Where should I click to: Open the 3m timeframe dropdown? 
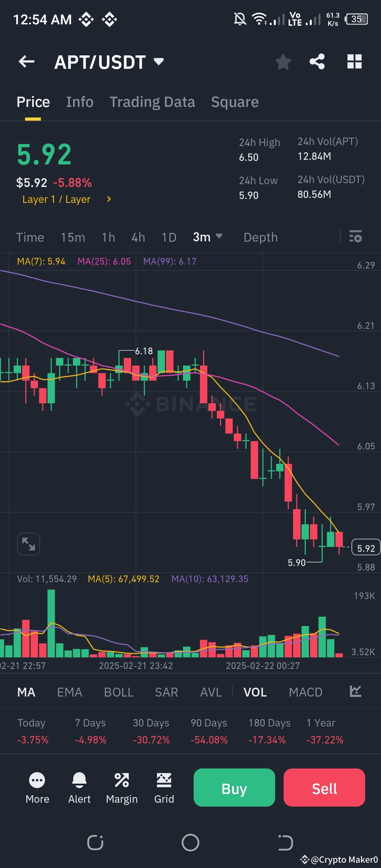207,237
